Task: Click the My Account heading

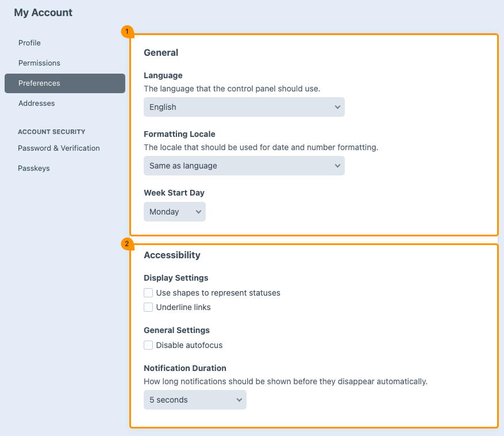Action: [43, 12]
